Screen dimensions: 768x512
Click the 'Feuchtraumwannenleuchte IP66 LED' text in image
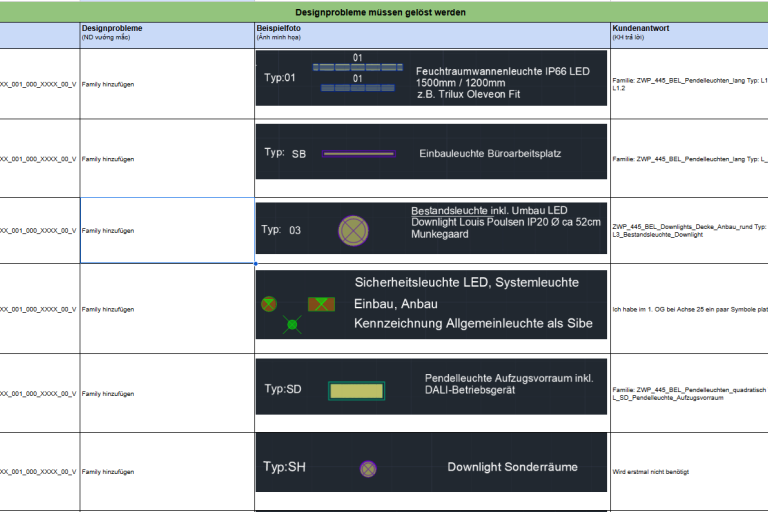point(503,71)
